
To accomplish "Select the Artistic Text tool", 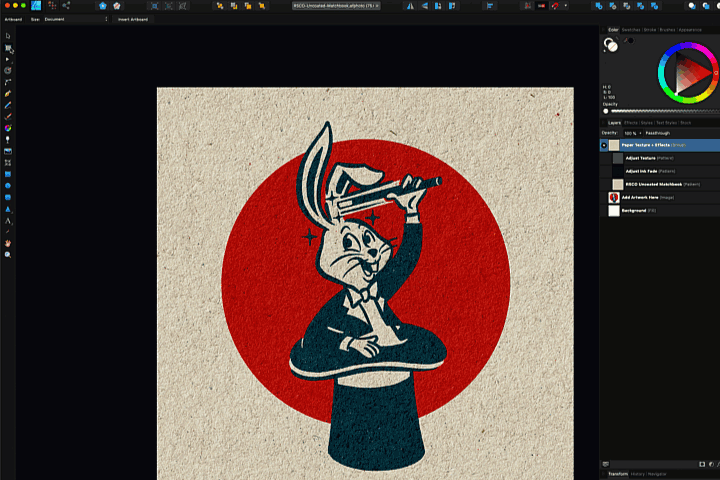I will coord(8,221).
